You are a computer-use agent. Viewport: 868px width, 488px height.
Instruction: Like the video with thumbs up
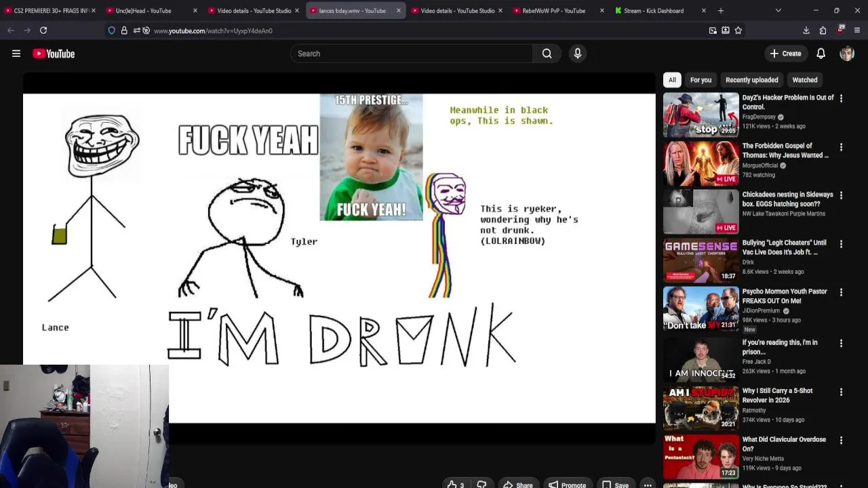(x=456, y=485)
